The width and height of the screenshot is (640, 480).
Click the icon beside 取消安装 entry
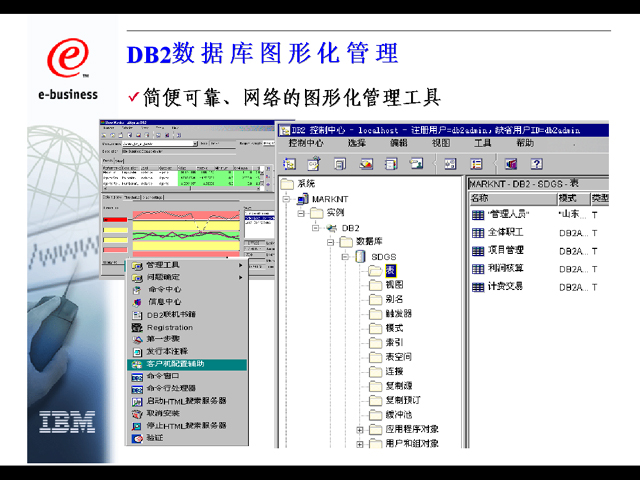[x=137, y=414]
